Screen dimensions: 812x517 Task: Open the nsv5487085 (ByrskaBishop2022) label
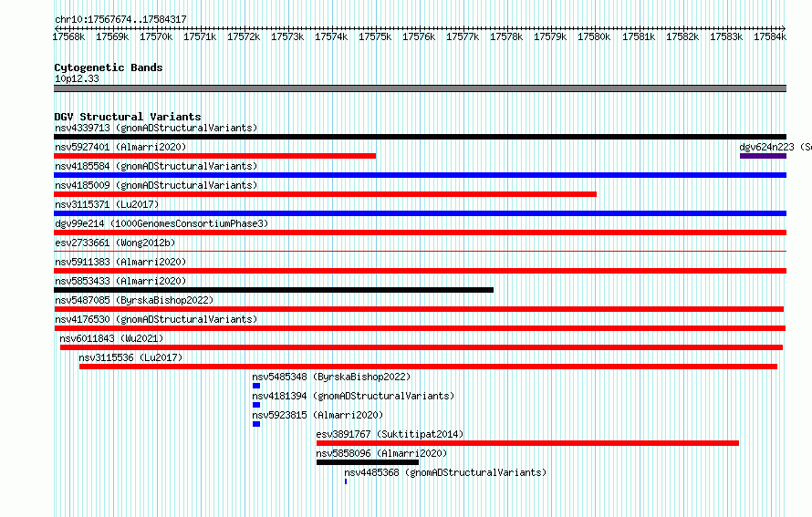134,300
